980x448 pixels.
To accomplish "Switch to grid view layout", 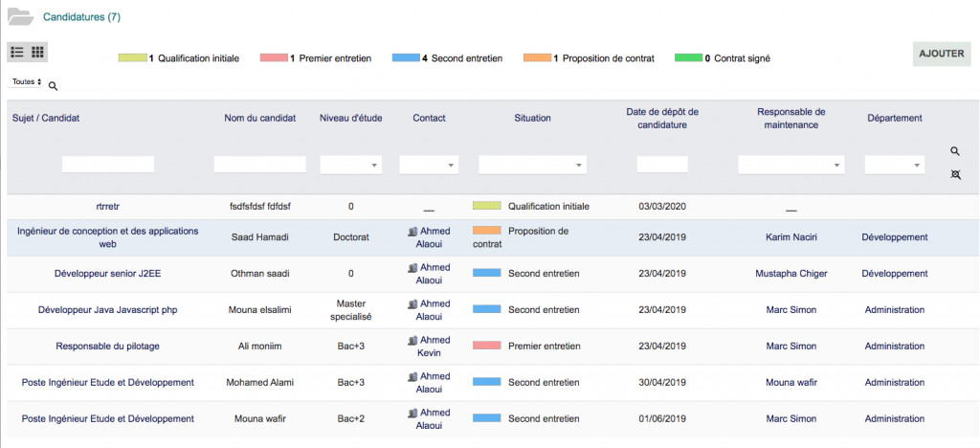I will (x=38, y=52).
